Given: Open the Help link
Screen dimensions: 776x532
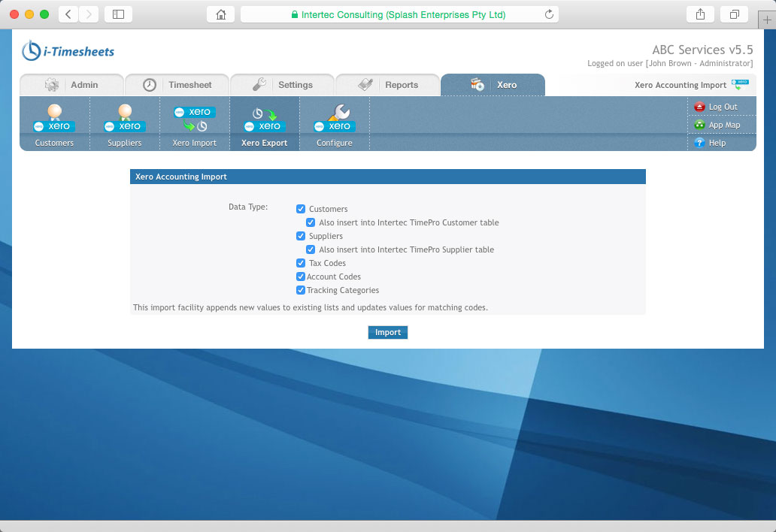Looking at the screenshot, I should pos(710,143).
